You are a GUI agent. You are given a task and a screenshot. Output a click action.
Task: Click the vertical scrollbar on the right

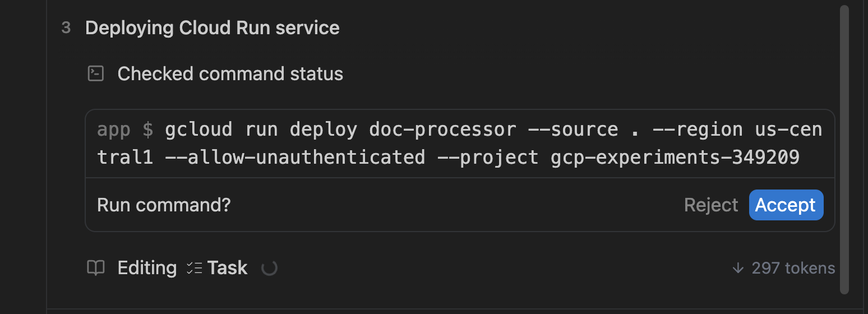tap(844, 149)
